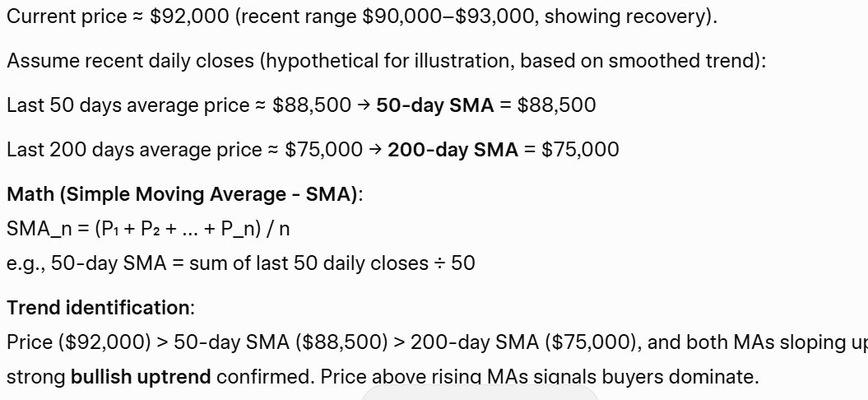Click the "Trend identification" heading

[x=99, y=308]
